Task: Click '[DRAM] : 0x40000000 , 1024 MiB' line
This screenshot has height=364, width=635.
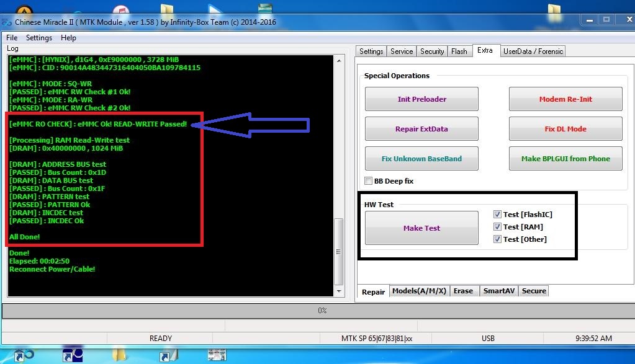Action: [x=66, y=148]
